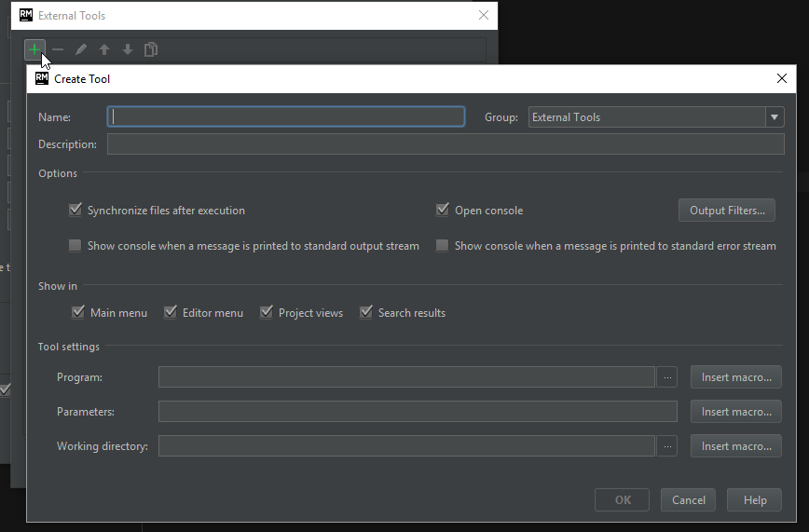Focus the Description text field

tap(445, 144)
